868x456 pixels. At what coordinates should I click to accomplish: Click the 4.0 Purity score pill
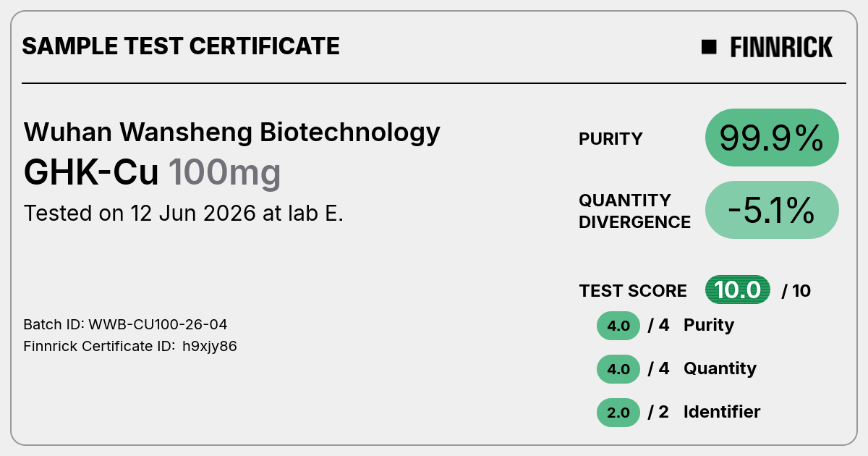[x=618, y=326]
